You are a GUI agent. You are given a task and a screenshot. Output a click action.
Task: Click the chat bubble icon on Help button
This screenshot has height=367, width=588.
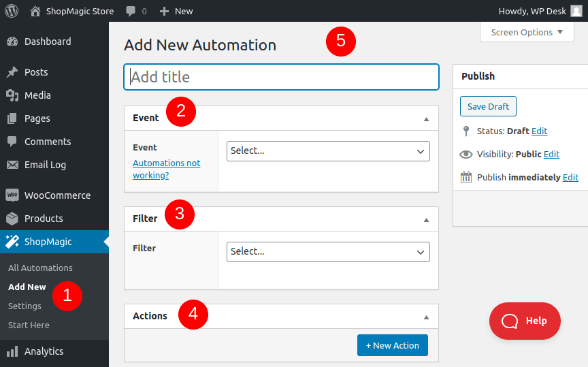(510, 321)
